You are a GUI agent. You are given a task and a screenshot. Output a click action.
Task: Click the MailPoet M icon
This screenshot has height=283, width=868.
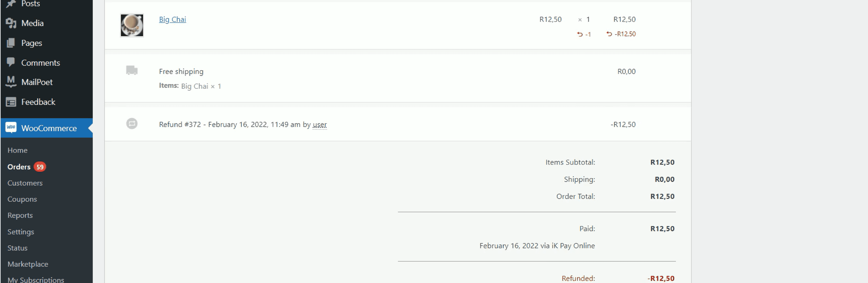click(11, 82)
